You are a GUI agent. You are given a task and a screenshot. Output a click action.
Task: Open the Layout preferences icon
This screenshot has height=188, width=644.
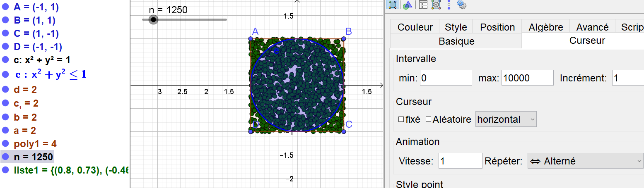coord(423,5)
